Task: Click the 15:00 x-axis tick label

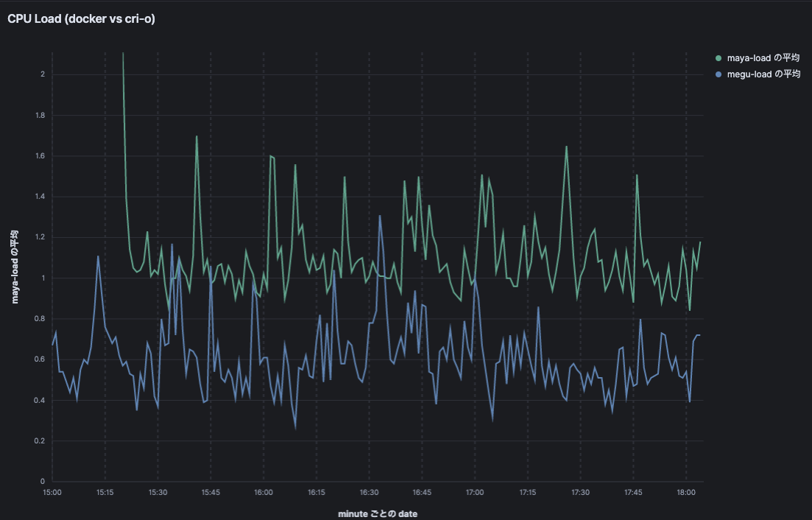Action: (x=52, y=493)
